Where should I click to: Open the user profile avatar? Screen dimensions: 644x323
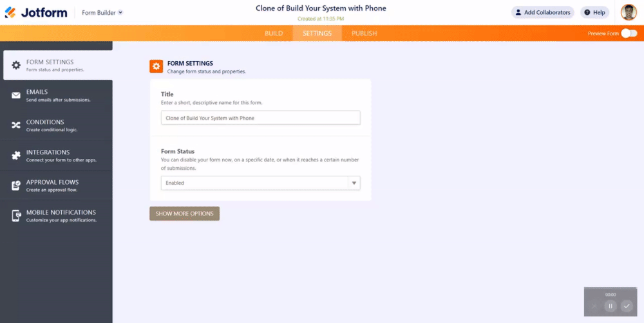[629, 12]
